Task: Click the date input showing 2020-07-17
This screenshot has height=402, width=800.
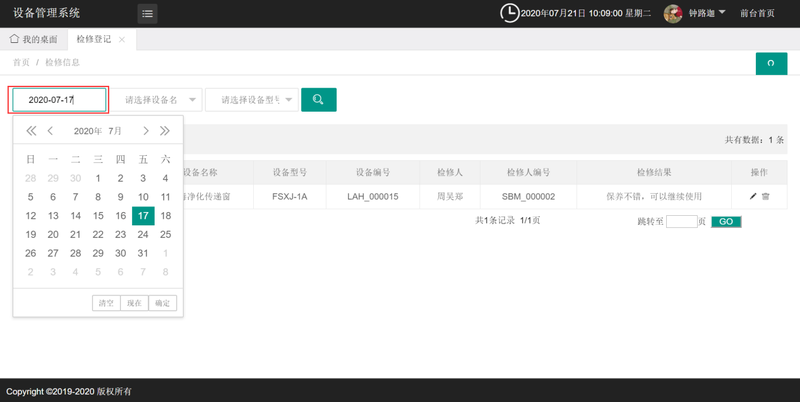Action: [59, 99]
